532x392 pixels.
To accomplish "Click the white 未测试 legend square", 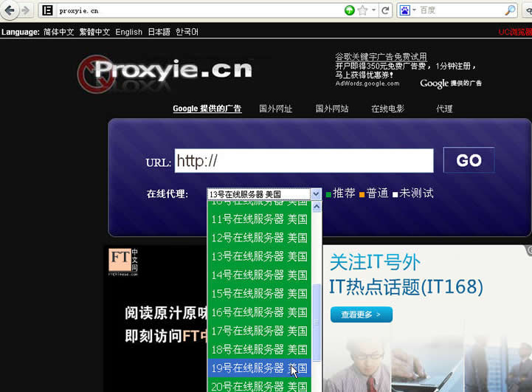I will 395,195.
